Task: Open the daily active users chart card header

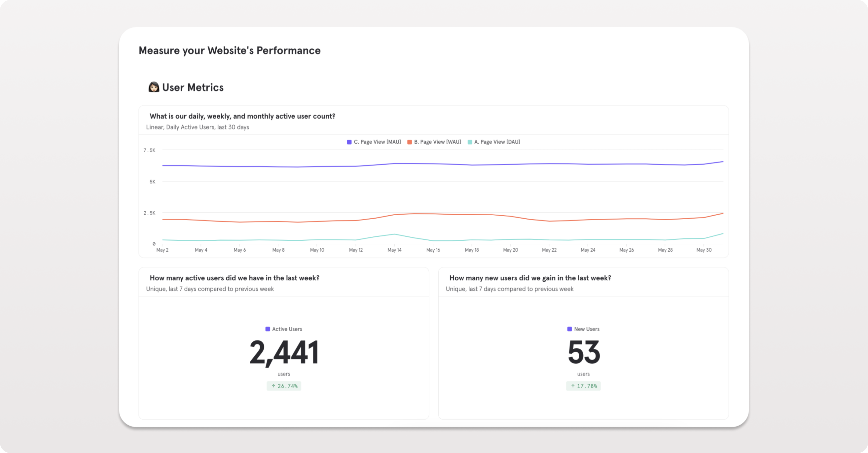Action: (242, 116)
